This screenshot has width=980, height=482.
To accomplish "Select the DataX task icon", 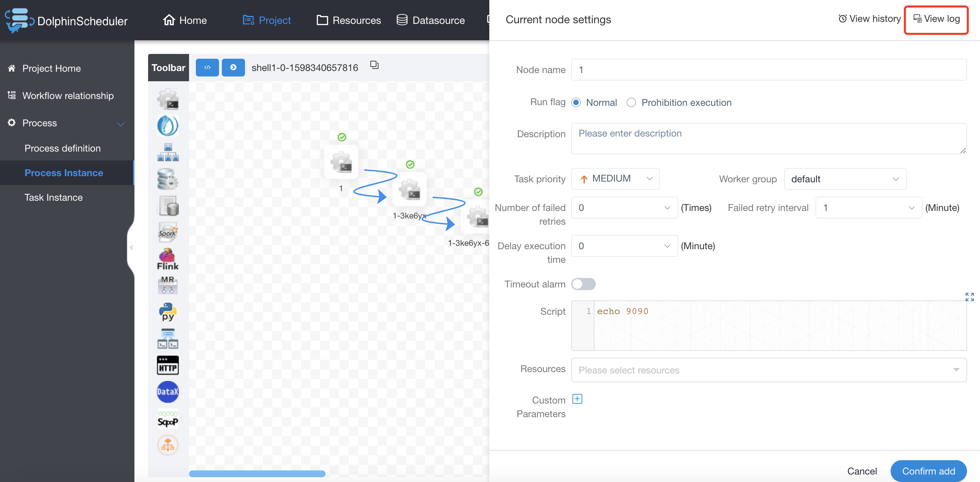I will 168,392.
